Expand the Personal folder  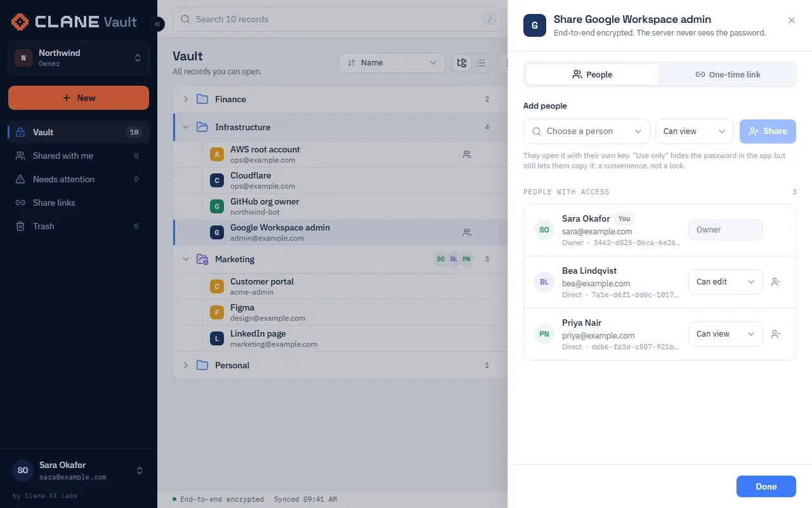pos(186,365)
